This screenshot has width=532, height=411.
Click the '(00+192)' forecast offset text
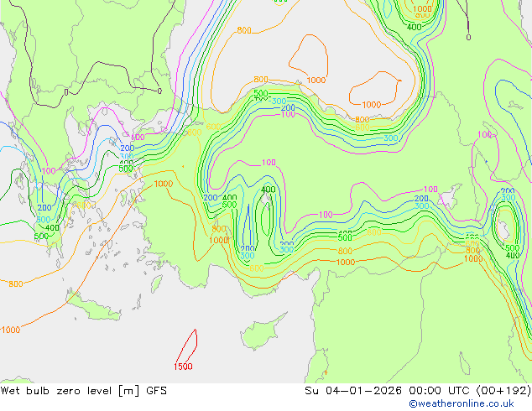tap(503, 391)
